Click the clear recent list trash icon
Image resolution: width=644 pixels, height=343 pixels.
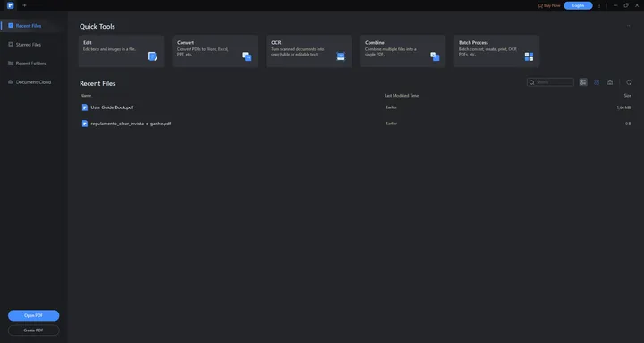tap(610, 82)
